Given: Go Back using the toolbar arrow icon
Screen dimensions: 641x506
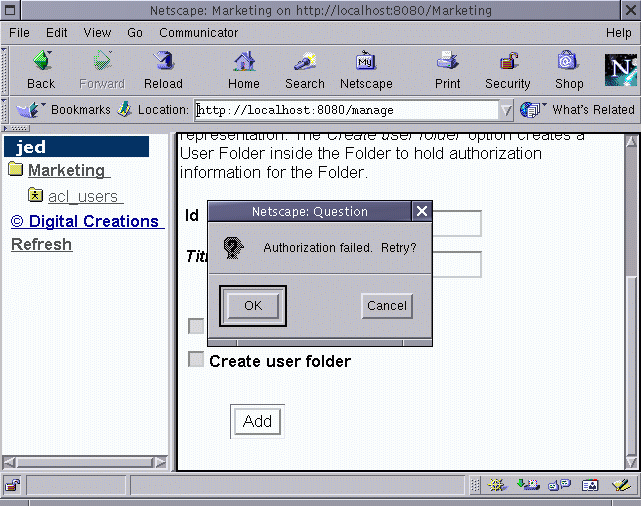Looking at the screenshot, I should click(42, 61).
